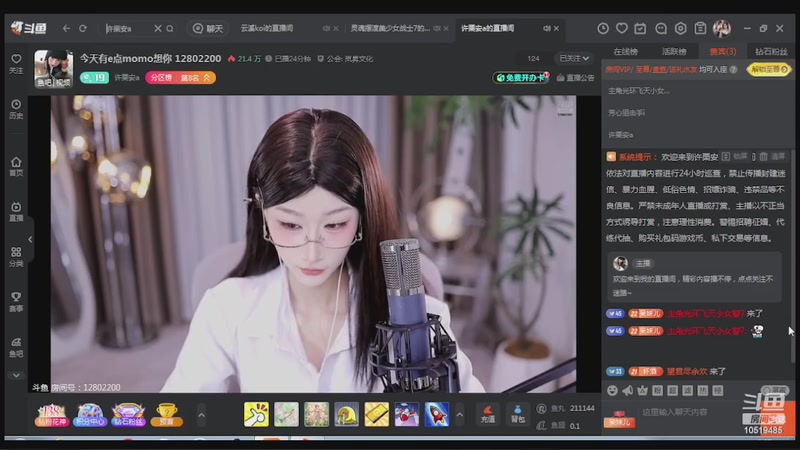Close the 云溪koi的直播间 tab
The height and width of the screenshot is (450, 800).
click(x=336, y=29)
